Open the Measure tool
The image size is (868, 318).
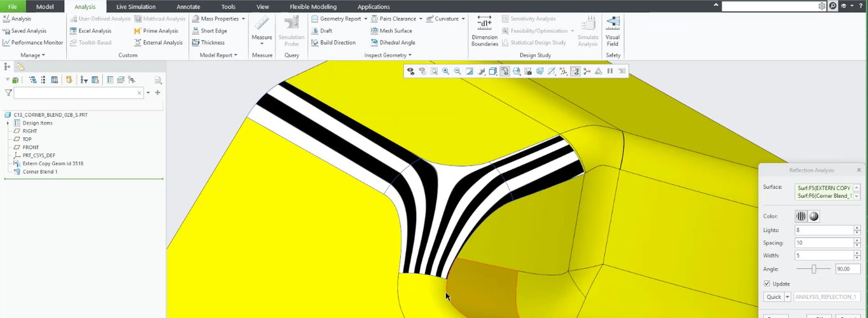[x=262, y=31]
